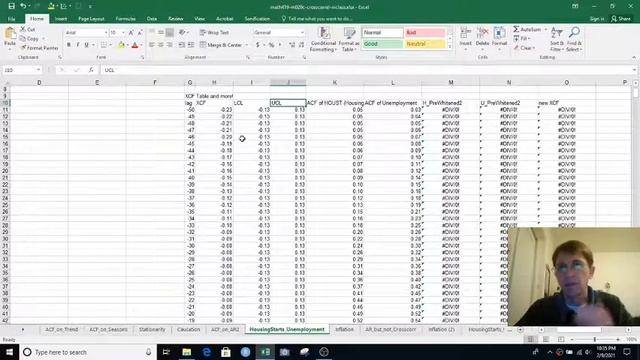Decrease indent
This screenshot has height=360, width=640.
(182, 45)
